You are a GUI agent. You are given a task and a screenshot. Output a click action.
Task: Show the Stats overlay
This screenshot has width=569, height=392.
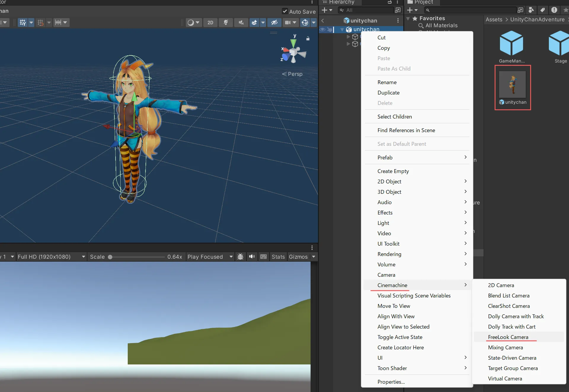pos(278,257)
